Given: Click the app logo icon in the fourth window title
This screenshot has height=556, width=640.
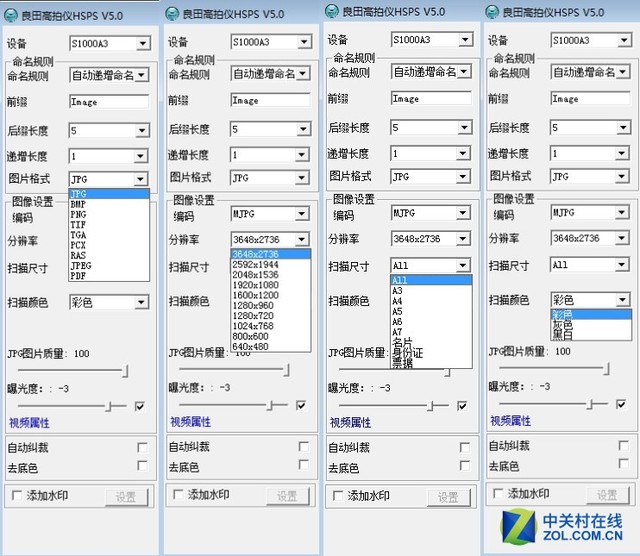Looking at the screenshot, I should coord(492,12).
